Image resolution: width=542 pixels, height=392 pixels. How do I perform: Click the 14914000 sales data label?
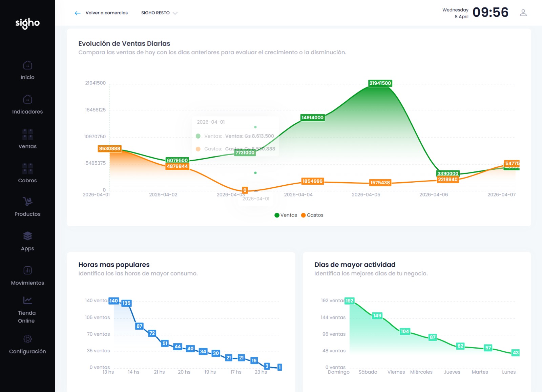(312, 118)
